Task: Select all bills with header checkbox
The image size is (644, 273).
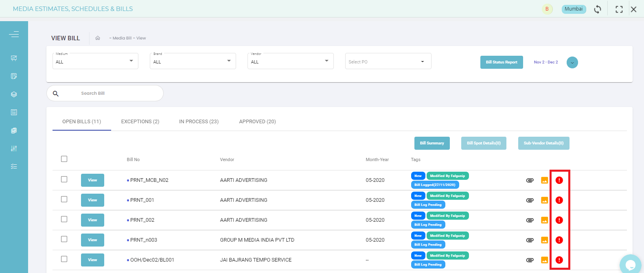Action: (x=64, y=159)
